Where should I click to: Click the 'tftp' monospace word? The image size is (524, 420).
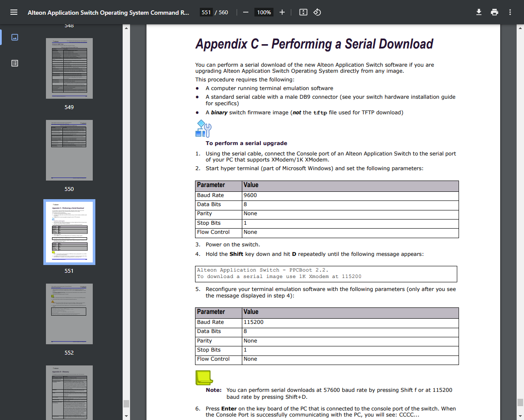click(320, 113)
